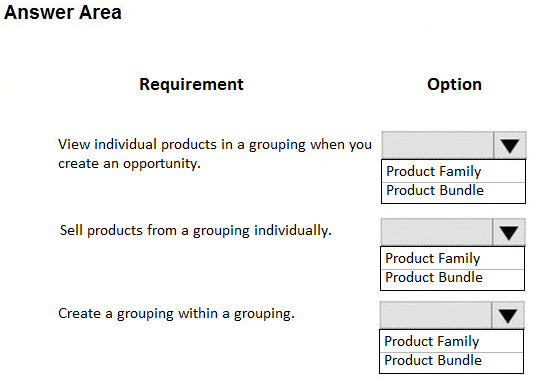Viewport: 537px width, 386px height.
Task: Open the dropdown arrow for 'Create a grouping'
Action: 508,315
